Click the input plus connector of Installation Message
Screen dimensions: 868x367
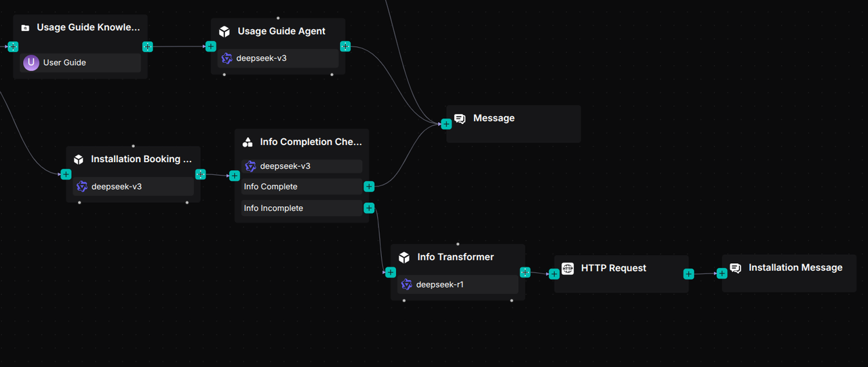pos(722,273)
